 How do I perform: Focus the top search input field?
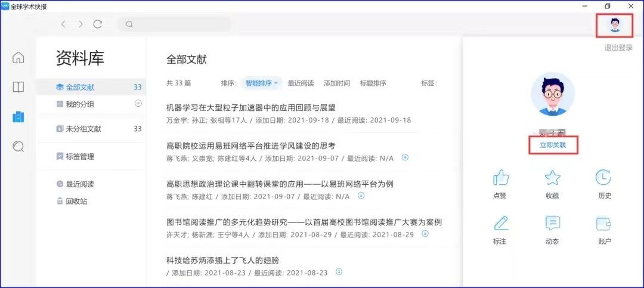pyautogui.click(x=175, y=24)
